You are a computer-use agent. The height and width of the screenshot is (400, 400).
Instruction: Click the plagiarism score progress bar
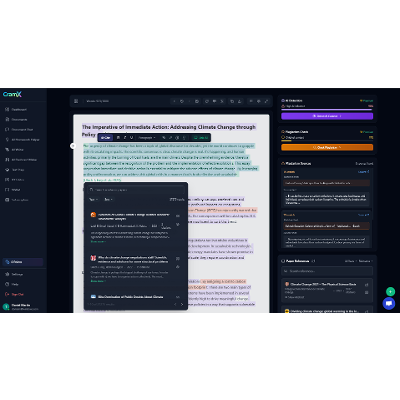click(x=327, y=141)
